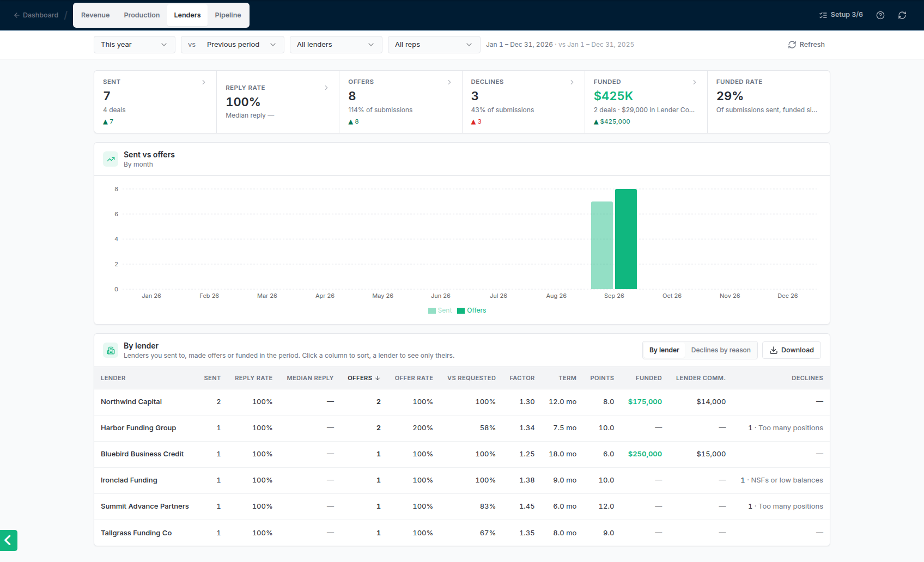This screenshot has height=562, width=924.
Task: Sort by the Lender column
Action: coord(113,378)
